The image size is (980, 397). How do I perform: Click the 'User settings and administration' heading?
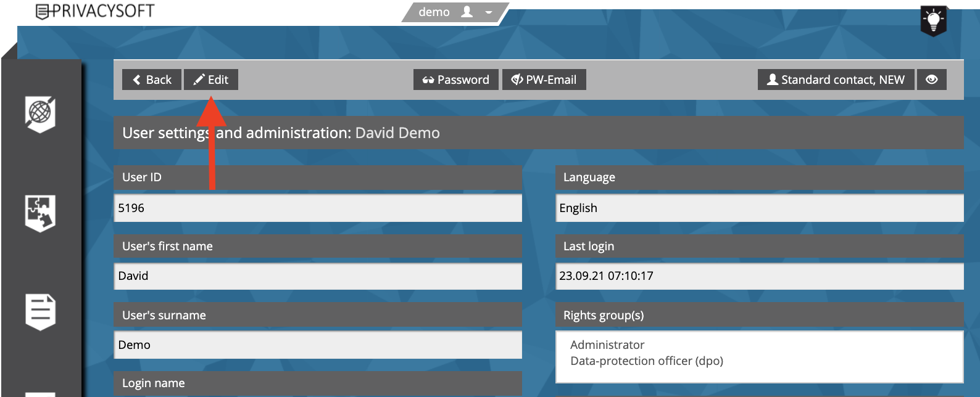[281, 133]
